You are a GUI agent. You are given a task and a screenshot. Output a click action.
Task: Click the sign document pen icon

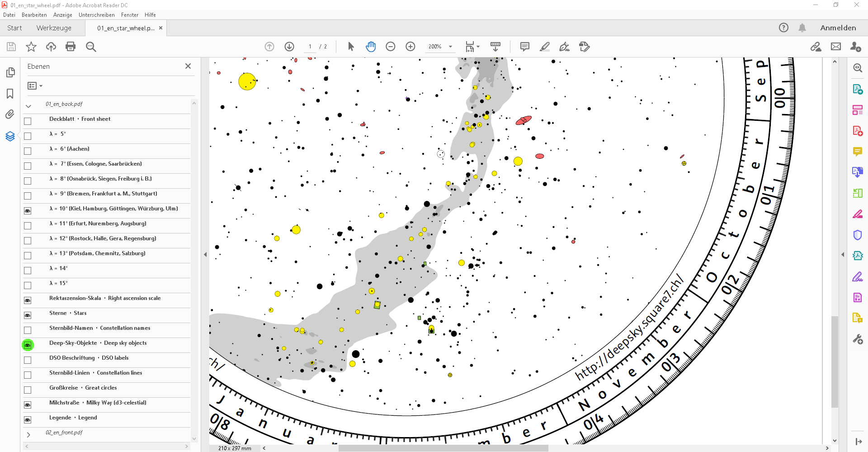pyautogui.click(x=564, y=47)
